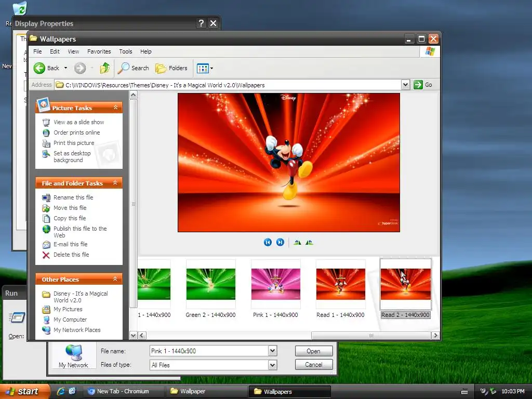Open the Edit menu
The image size is (532, 399).
(55, 51)
